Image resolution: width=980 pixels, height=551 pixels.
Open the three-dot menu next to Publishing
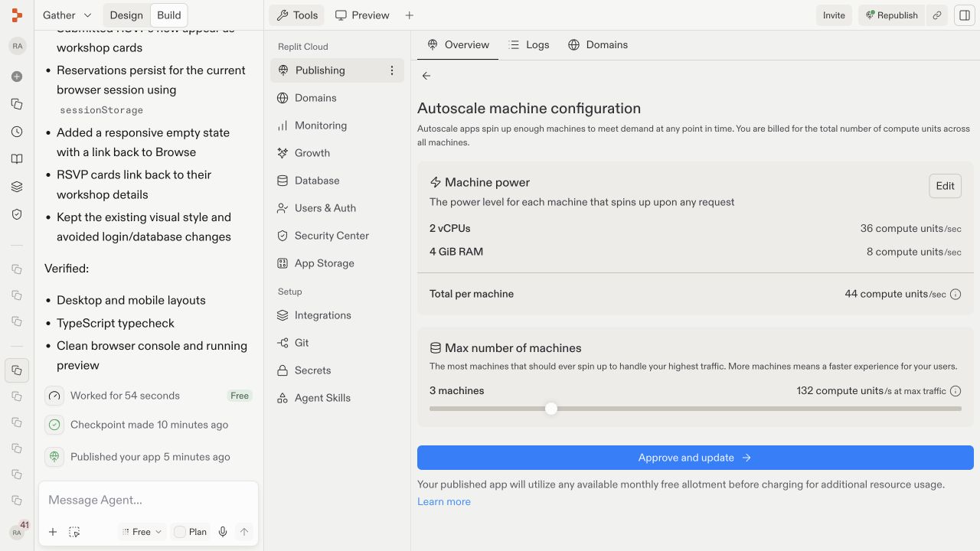392,70
